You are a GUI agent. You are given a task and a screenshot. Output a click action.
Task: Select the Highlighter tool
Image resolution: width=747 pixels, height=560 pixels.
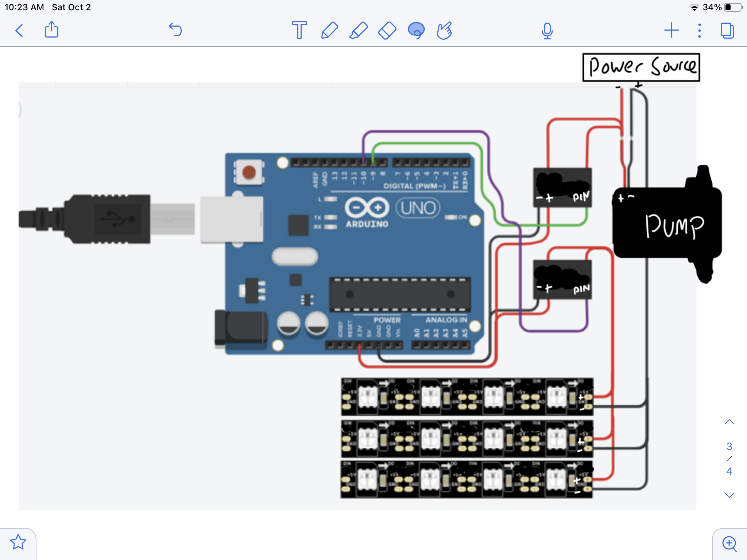coord(358,30)
